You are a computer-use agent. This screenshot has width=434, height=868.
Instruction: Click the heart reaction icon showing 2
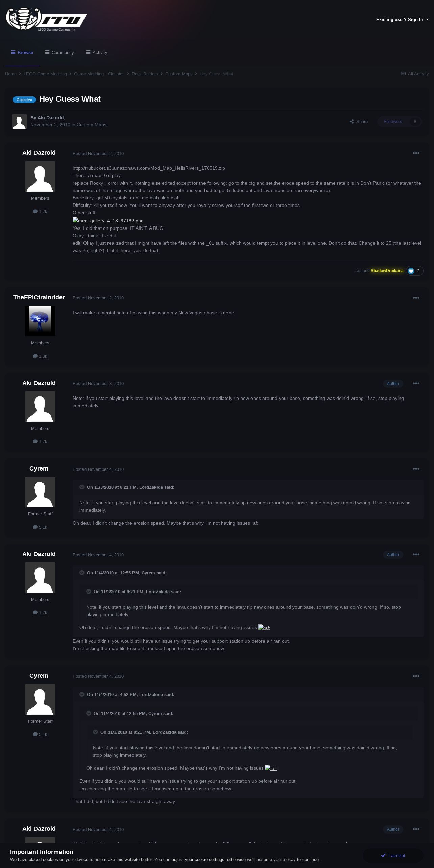[411, 271]
